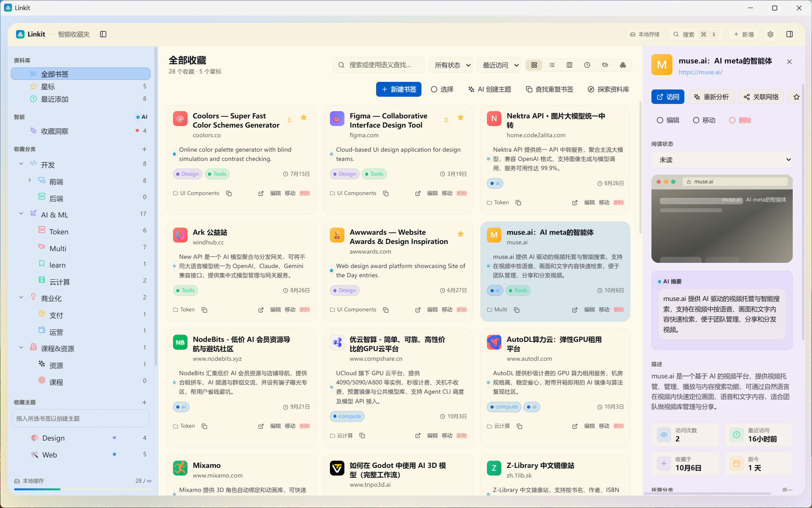Screen dimensions: 812x508
Task: Open the 最近访问 sort dropdown
Action: tap(499, 65)
